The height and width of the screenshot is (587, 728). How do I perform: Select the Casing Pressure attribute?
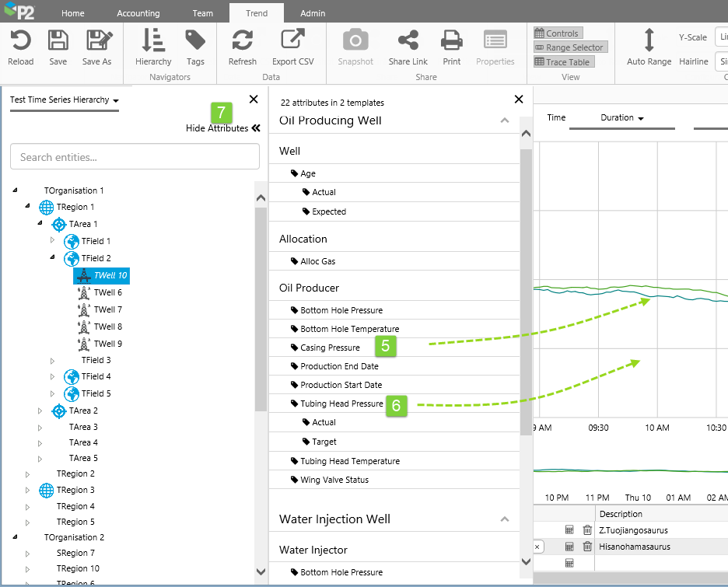click(330, 348)
